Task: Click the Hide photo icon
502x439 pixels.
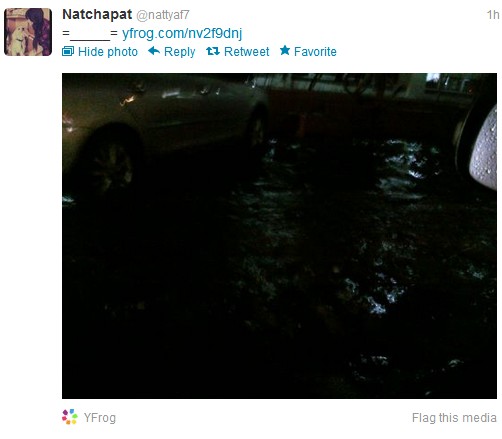Action: [x=68, y=51]
